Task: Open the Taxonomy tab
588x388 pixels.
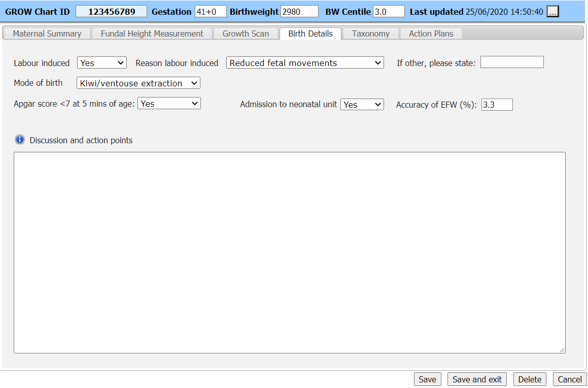Action: tap(370, 33)
